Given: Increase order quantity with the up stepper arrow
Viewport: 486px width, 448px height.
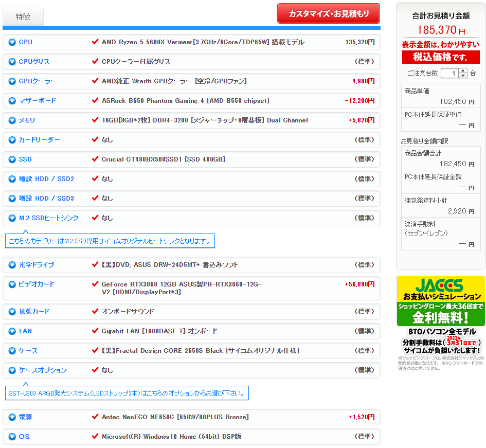Looking at the screenshot, I should [x=463, y=71].
